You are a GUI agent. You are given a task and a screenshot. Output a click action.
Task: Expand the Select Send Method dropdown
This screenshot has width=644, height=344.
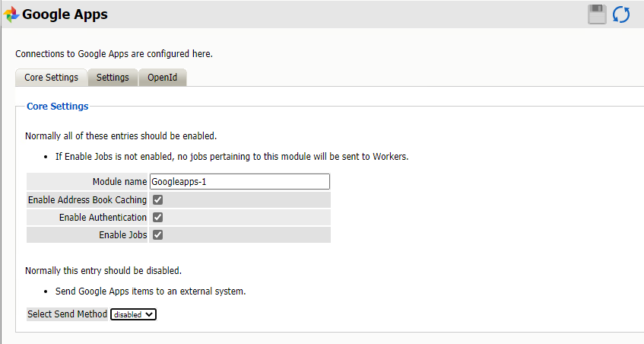[134, 314]
